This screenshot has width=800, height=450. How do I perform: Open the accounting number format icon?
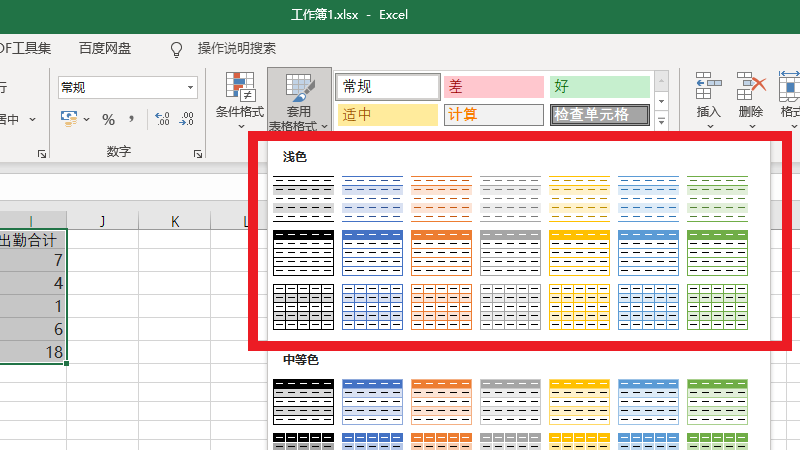click(x=70, y=120)
